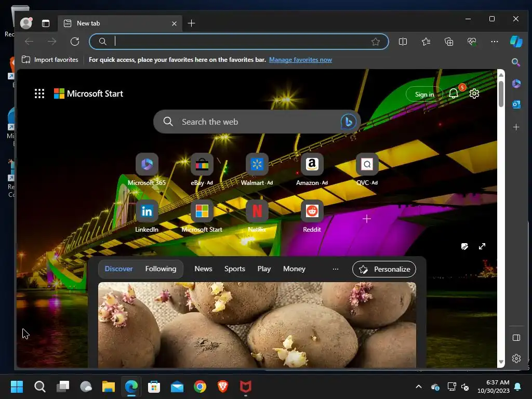Open the Favorites list icon

pyautogui.click(x=426, y=42)
